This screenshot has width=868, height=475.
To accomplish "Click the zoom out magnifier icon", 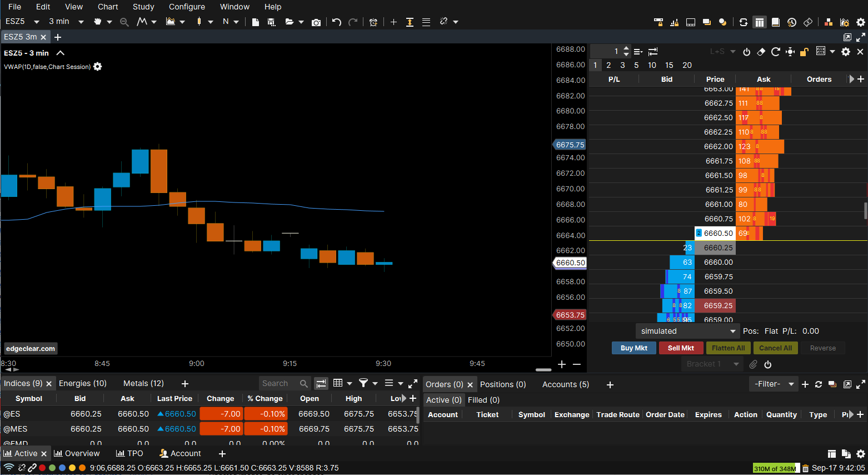I will coord(124,22).
